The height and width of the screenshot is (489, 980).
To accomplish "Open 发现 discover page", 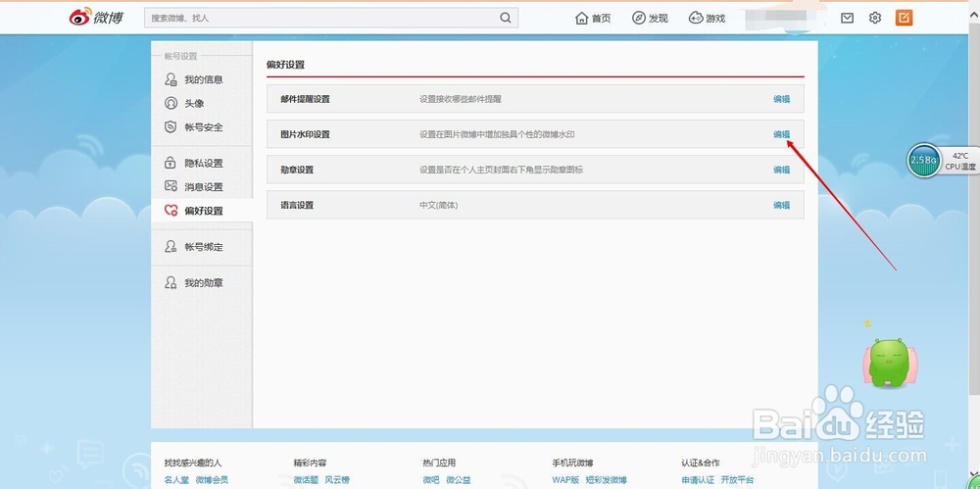I will [x=650, y=19].
